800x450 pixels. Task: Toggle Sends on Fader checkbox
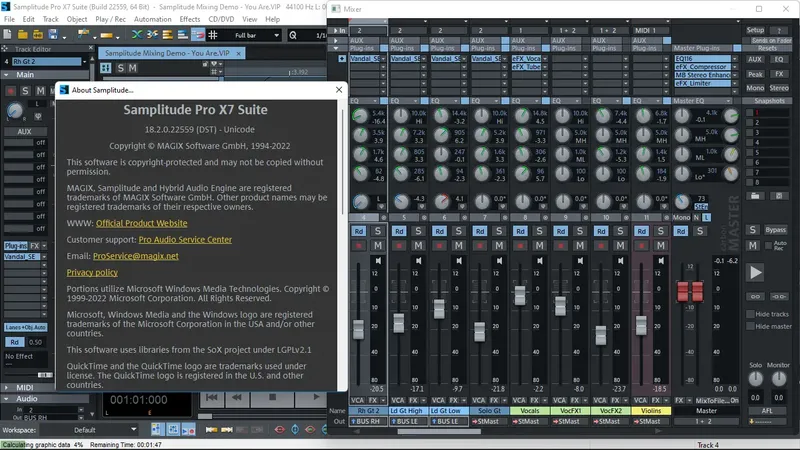[x=747, y=40]
